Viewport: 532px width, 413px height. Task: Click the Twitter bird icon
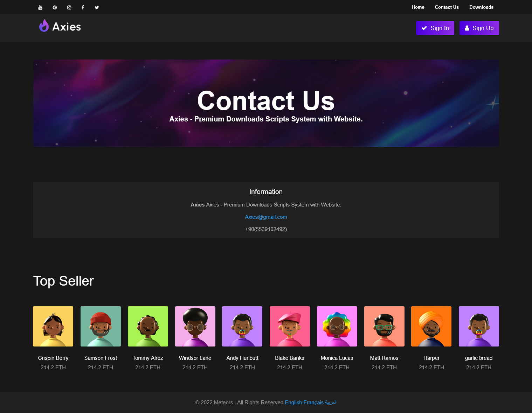(x=97, y=7)
